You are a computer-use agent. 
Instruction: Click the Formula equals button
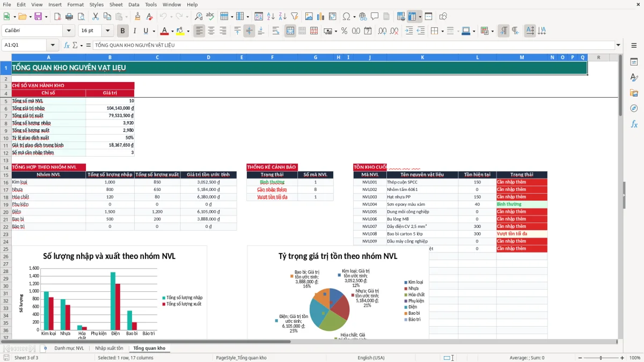88,45
